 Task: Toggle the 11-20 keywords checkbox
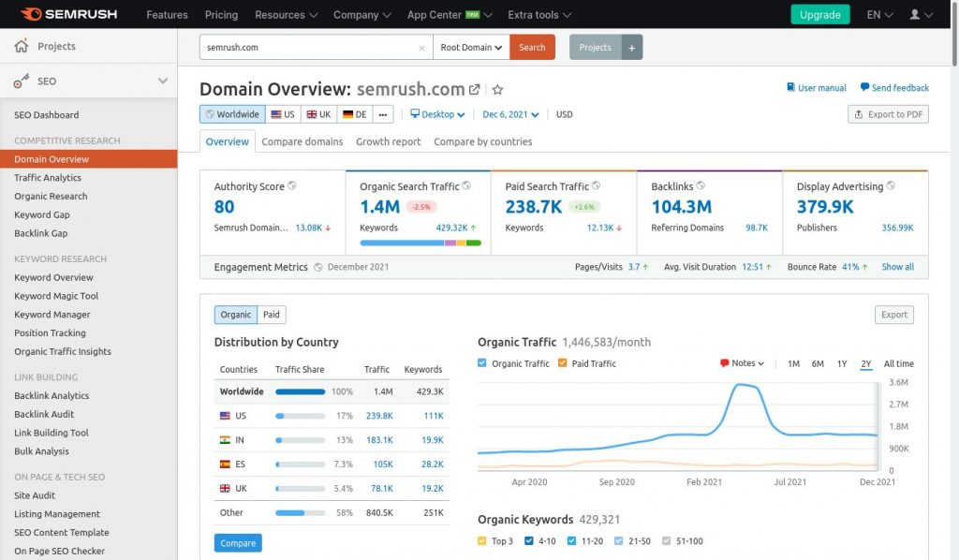point(572,541)
